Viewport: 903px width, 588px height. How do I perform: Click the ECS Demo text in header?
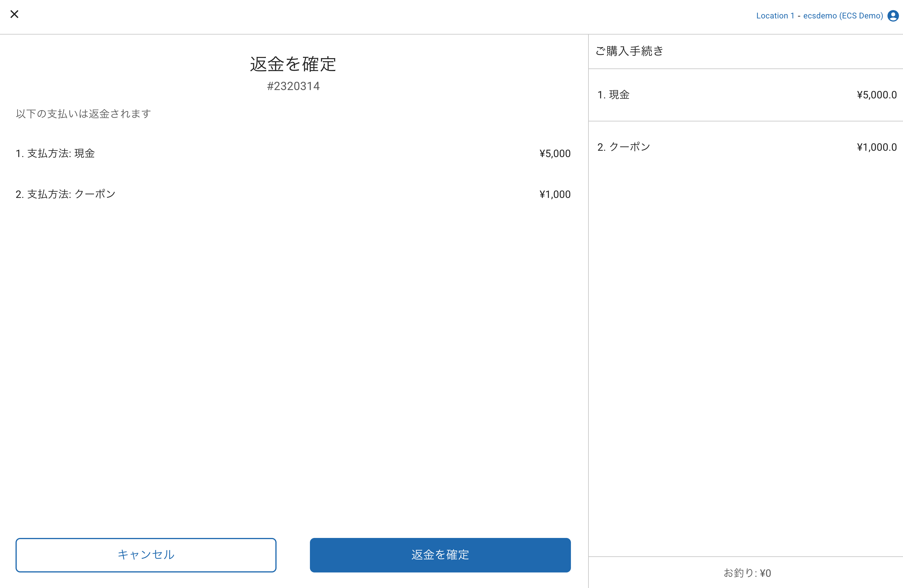pyautogui.click(x=861, y=16)
